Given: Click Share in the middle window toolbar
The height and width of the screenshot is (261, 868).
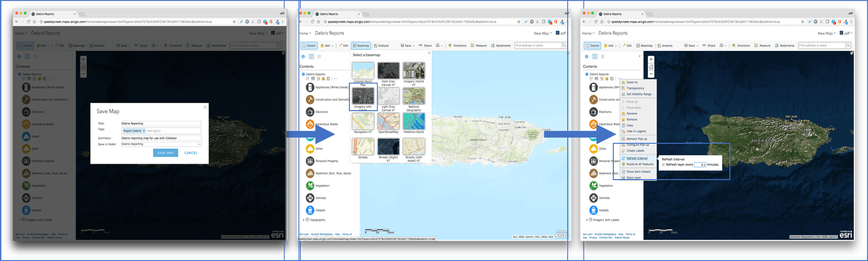Looking at the screenshot, I should click(425, 46).
